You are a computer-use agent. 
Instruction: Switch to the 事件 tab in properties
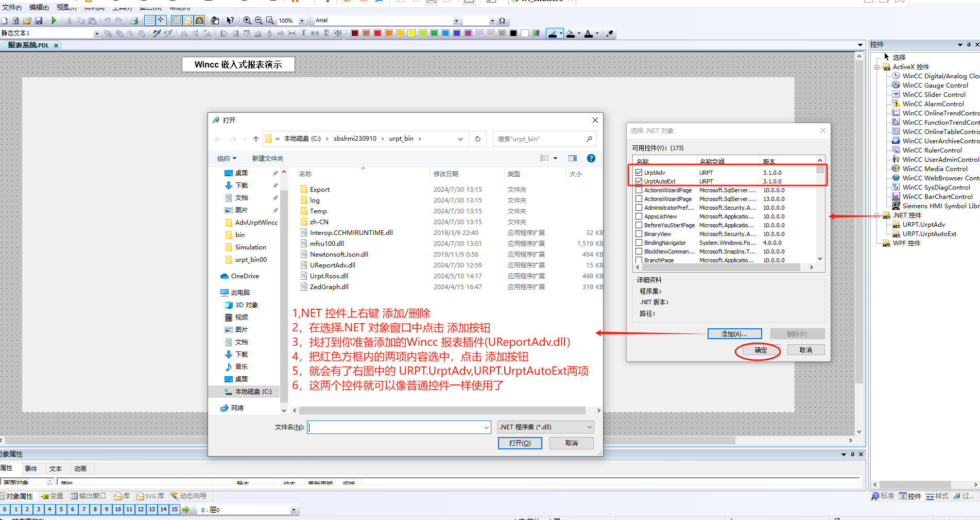point(31,468)
